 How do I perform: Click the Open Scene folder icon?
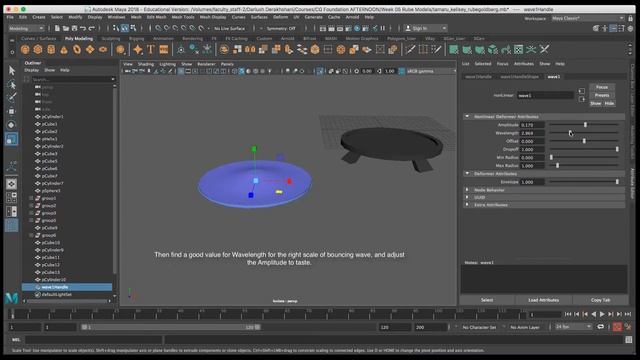click(x=66, y=28)
